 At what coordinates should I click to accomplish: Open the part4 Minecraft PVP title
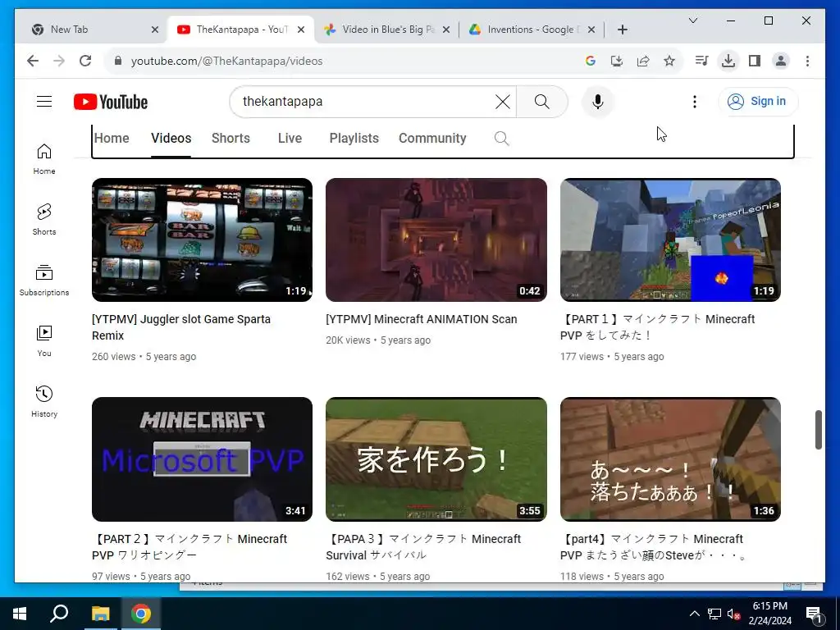(654, 547)
